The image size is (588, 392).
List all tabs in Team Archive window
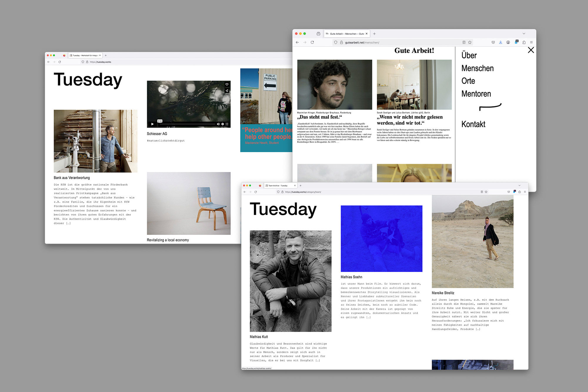coord(519,185)
